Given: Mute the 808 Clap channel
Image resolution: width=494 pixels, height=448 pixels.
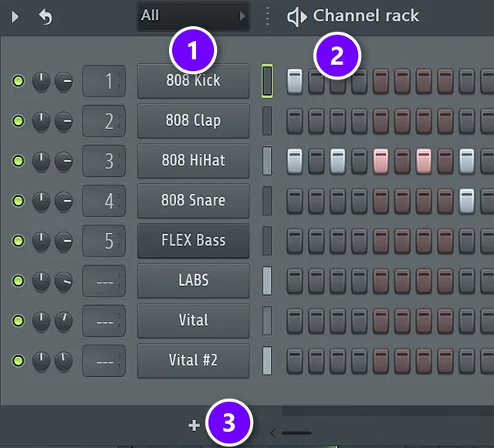Looking at the screenshot, I should coord(19,120).
